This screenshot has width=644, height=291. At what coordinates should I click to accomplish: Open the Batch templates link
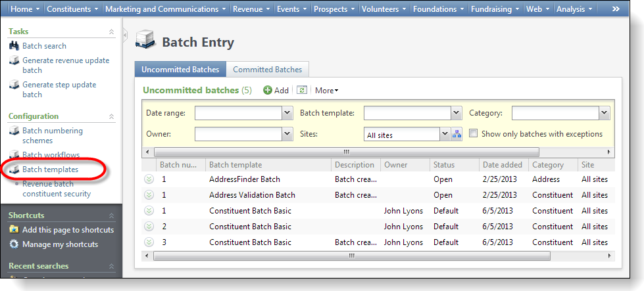[50, 169]
